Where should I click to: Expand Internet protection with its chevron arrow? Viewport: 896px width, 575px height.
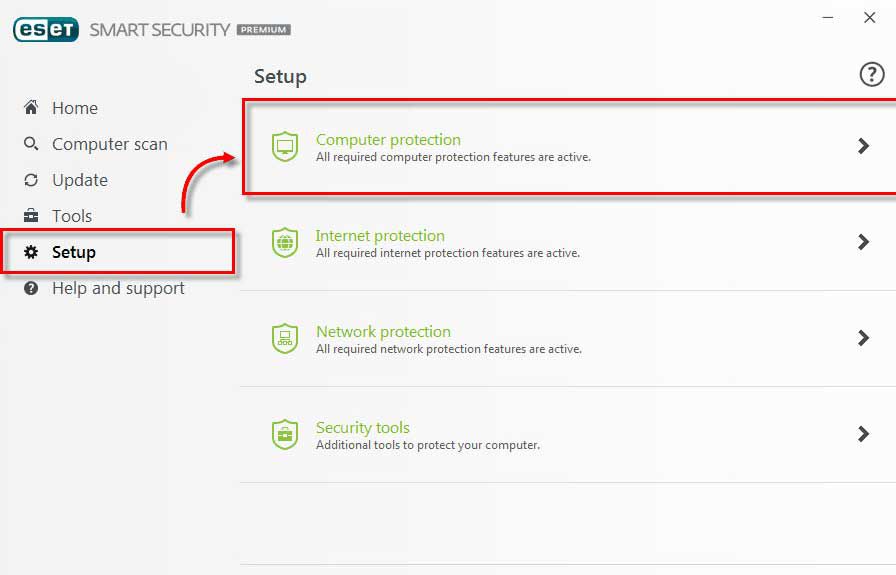[x=864, y=242]
